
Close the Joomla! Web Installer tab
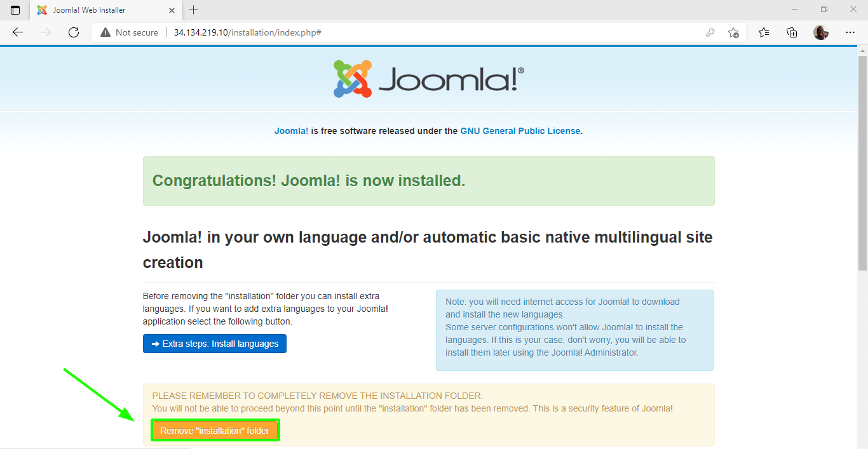(x=172, y=10)
